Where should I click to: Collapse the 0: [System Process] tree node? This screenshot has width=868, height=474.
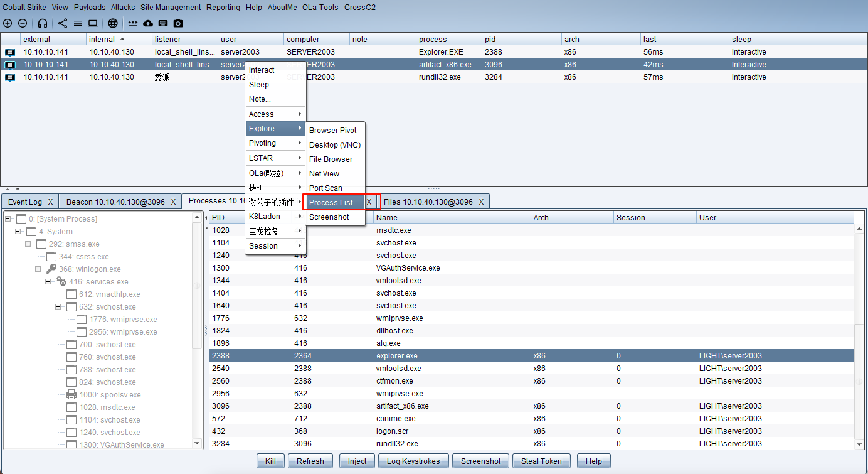coord(8,219)
